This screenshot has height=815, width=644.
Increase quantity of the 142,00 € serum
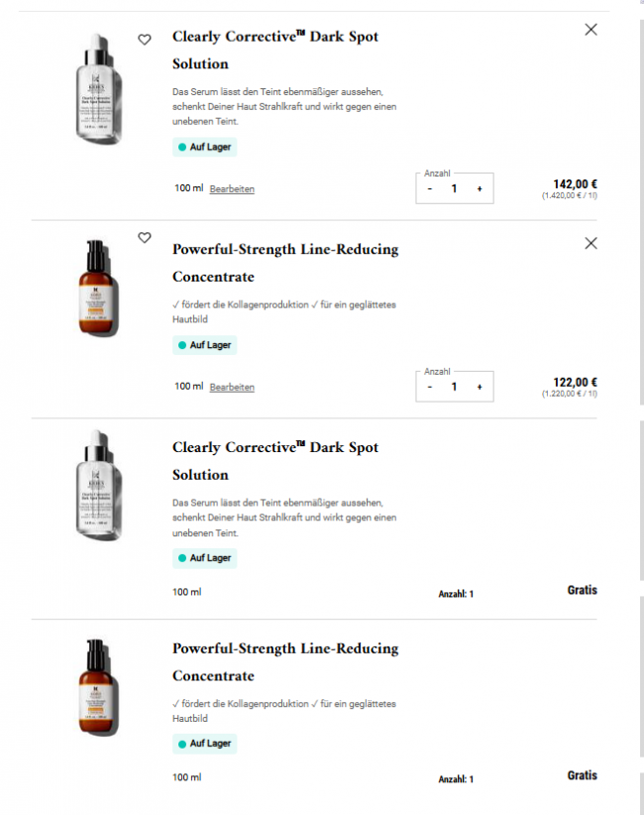(x=480, y=188)
